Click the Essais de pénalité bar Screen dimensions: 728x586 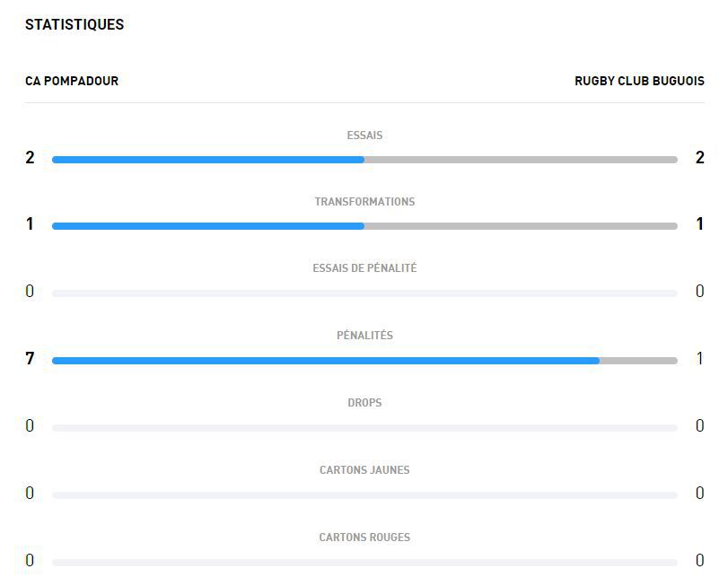(364, 293)
